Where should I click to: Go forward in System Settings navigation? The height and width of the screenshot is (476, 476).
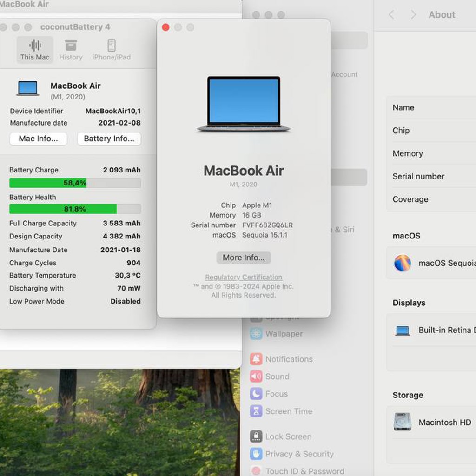413,14
